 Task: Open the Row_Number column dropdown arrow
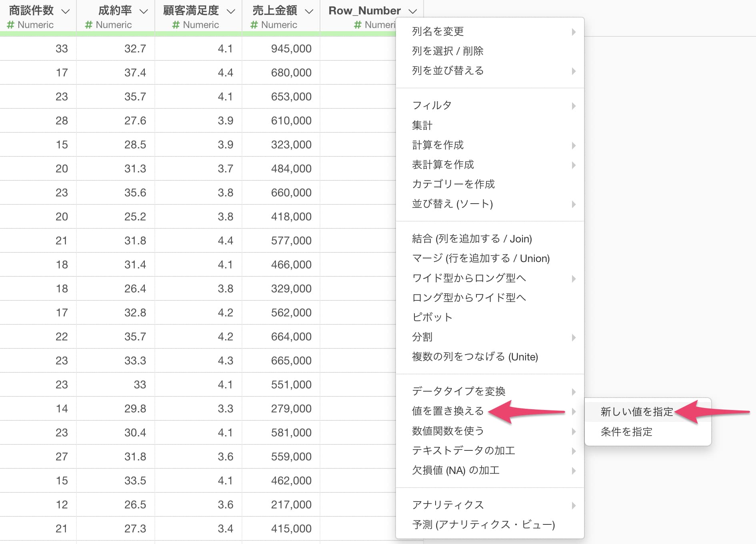413,11
